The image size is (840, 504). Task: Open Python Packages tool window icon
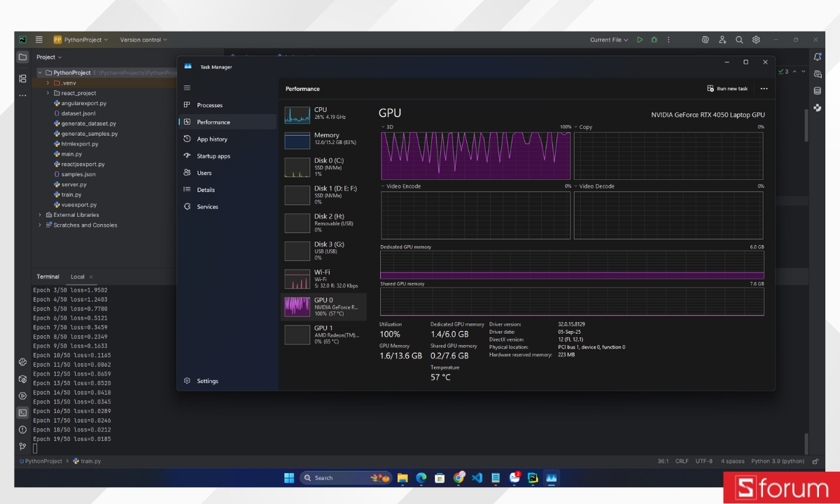coord(22,362)
